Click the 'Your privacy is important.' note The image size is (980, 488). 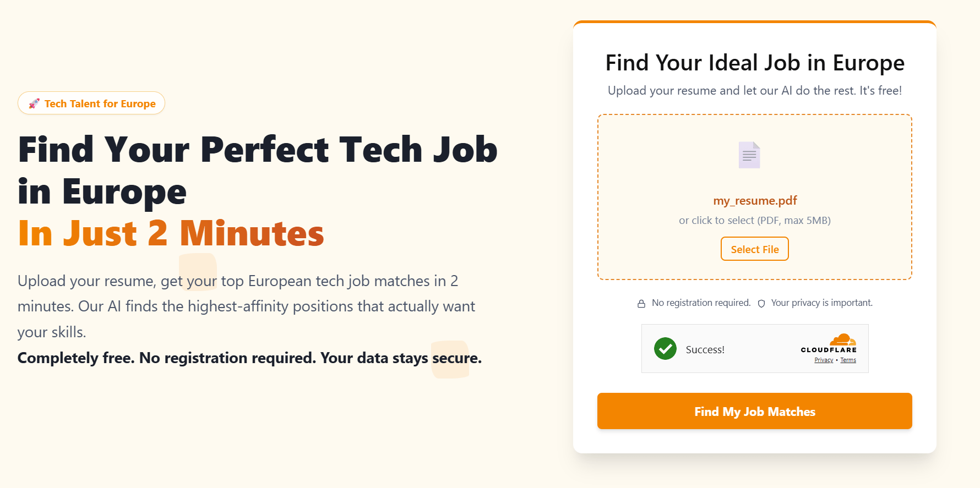821,303
